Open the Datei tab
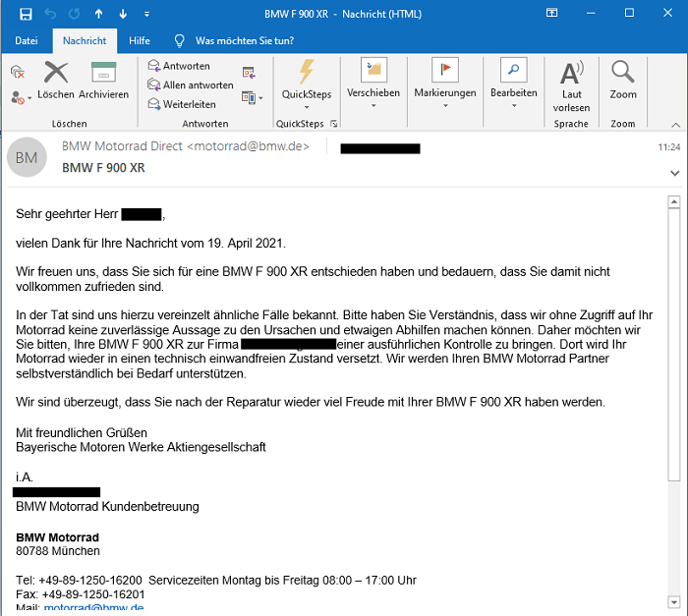The width and height of the screenshot is (688, 616). click(27, 41)
